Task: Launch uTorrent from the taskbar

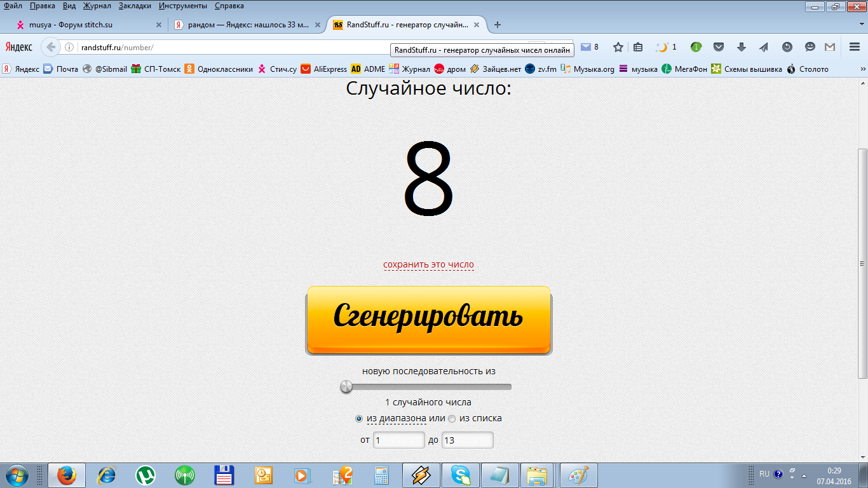Action: click(146, 475)
